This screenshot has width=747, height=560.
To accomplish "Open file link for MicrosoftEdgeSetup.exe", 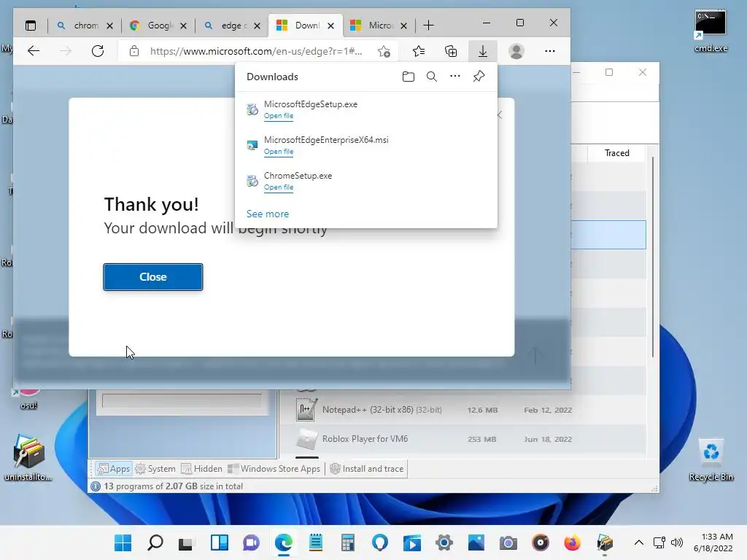I will pos(279,116).
